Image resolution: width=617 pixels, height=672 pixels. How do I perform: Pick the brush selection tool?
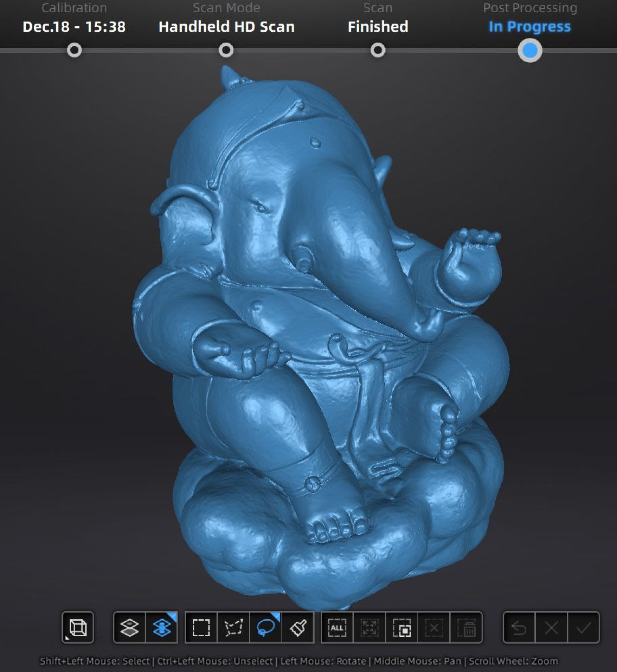point(298,627)
